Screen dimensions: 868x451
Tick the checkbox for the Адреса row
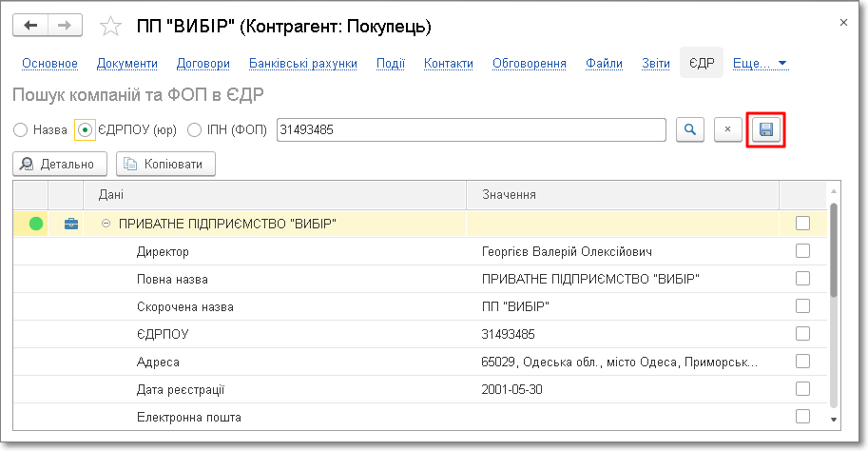pos(802,362)
